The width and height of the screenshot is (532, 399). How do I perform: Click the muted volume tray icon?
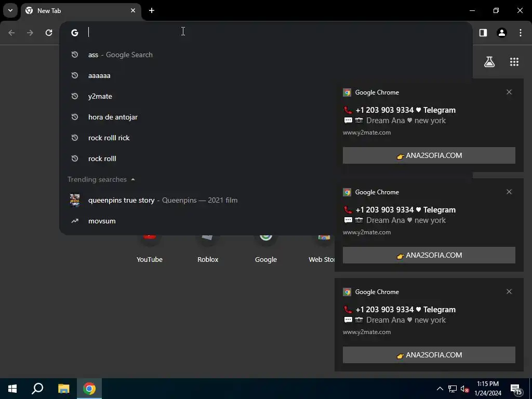(465, 389)
